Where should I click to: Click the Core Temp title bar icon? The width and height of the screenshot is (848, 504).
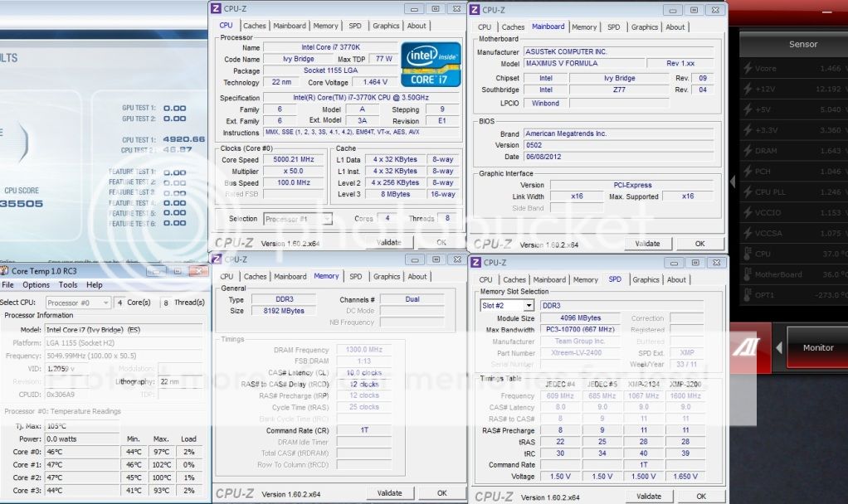pos(4,270)
